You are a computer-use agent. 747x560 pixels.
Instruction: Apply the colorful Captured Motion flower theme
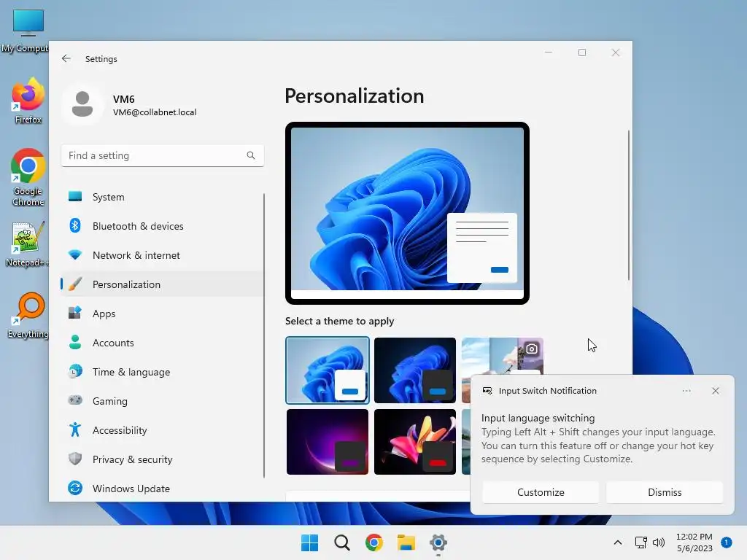pos(415,441)
